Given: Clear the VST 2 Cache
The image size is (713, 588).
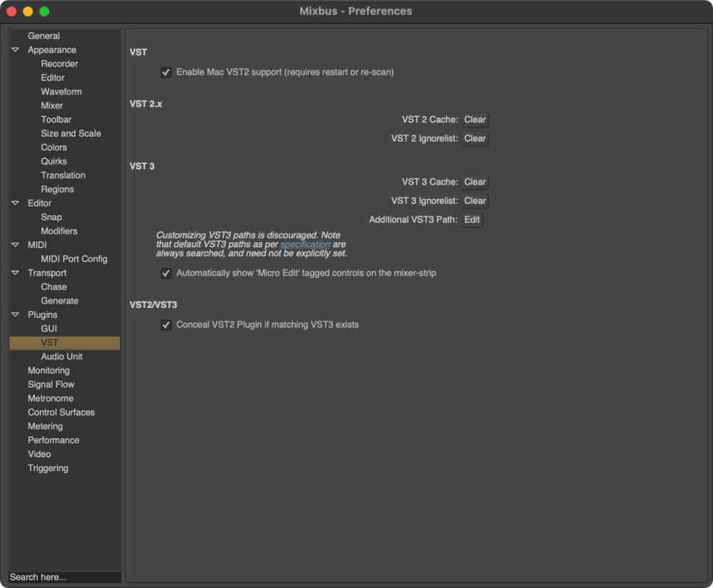Looking at the screenshot, I should [474, 119].
